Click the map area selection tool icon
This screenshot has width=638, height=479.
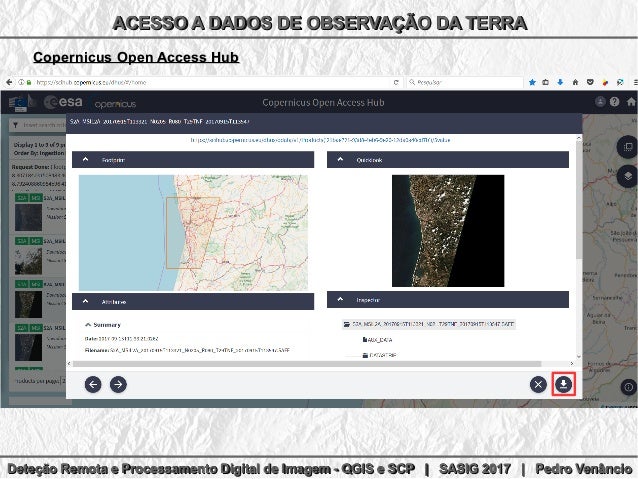628,147
